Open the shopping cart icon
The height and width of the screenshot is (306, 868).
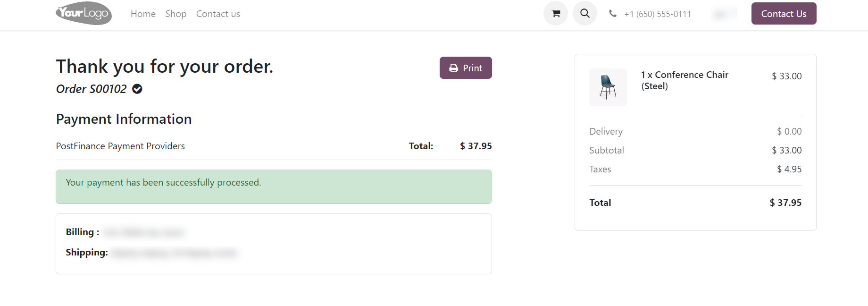coord(555,13)
